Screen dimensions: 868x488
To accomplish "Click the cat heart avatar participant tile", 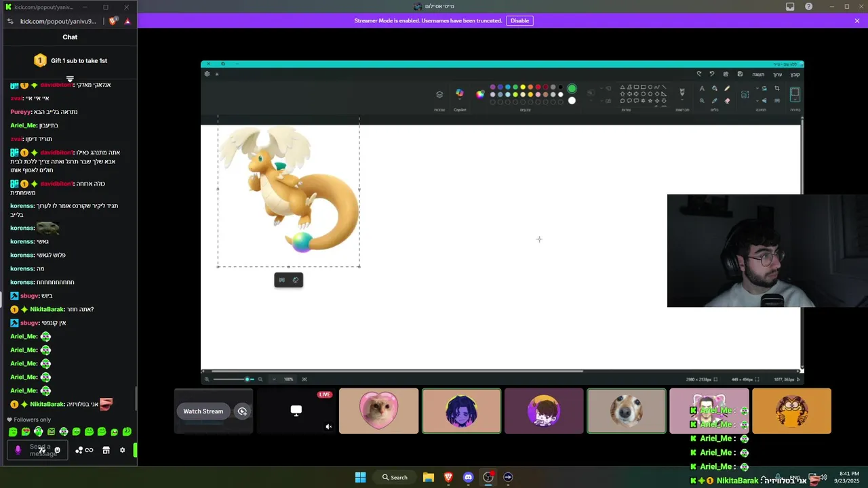I will pyautogui.click(x=378, y=411).
